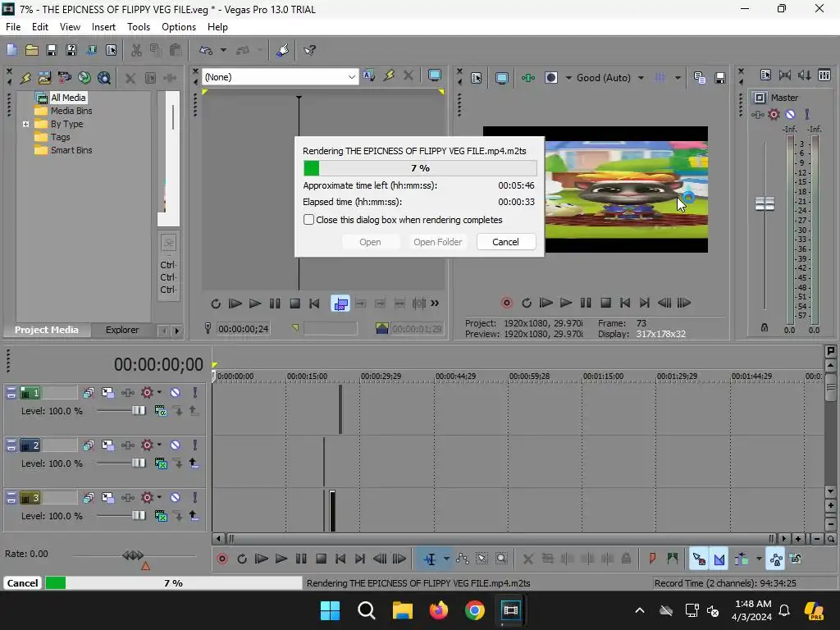Click the Master volume fader handle
Screen dimensions: 840x630
click(x=765, y=203)
